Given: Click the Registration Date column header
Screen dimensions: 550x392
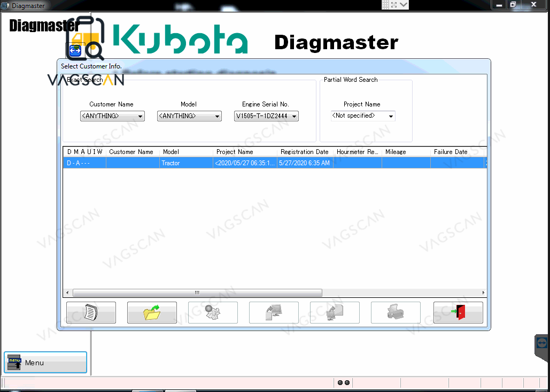Looking at the screenshot, I should coord(304,152).
